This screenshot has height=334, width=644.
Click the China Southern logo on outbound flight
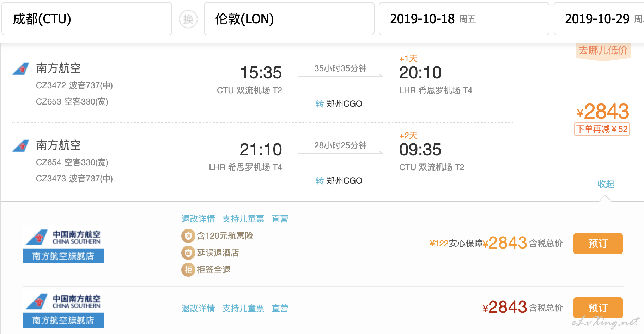coord(21,69)
